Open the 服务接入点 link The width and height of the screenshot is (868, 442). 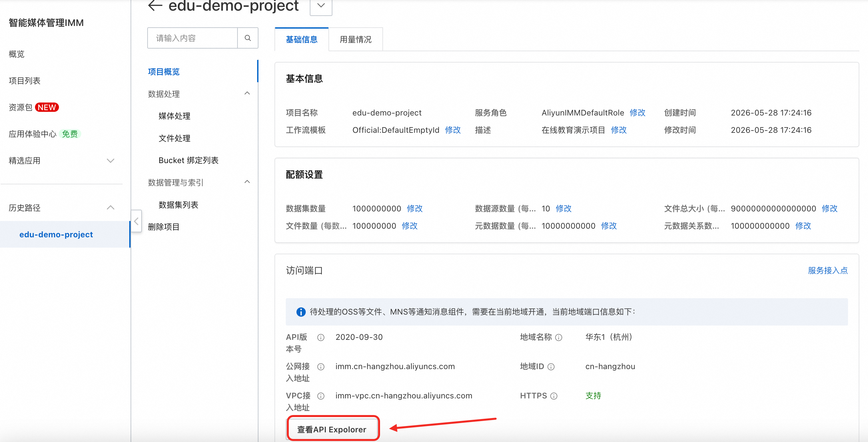[828, 270]
